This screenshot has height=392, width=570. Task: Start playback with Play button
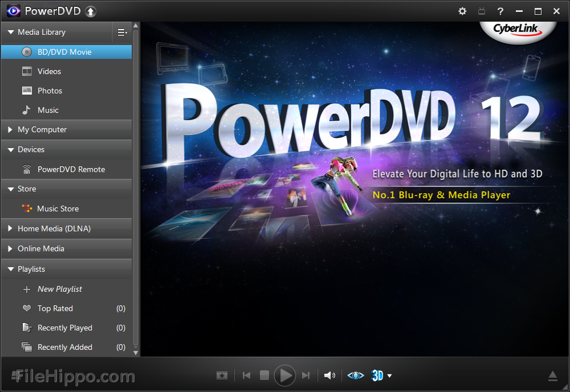pyautogui.click(x=285, y=375)
